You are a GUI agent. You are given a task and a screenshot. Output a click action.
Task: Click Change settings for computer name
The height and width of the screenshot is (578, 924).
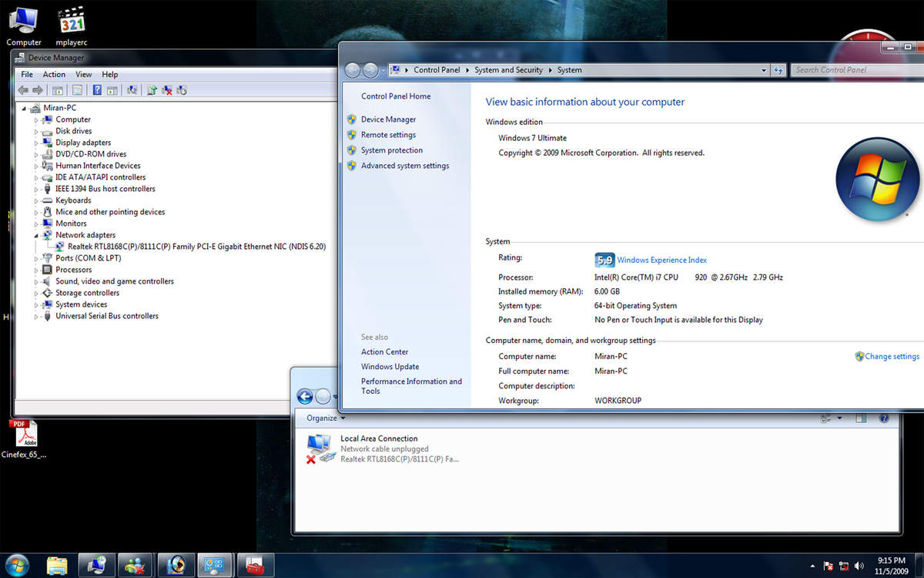pyautogui.click(x=892, y=357)
